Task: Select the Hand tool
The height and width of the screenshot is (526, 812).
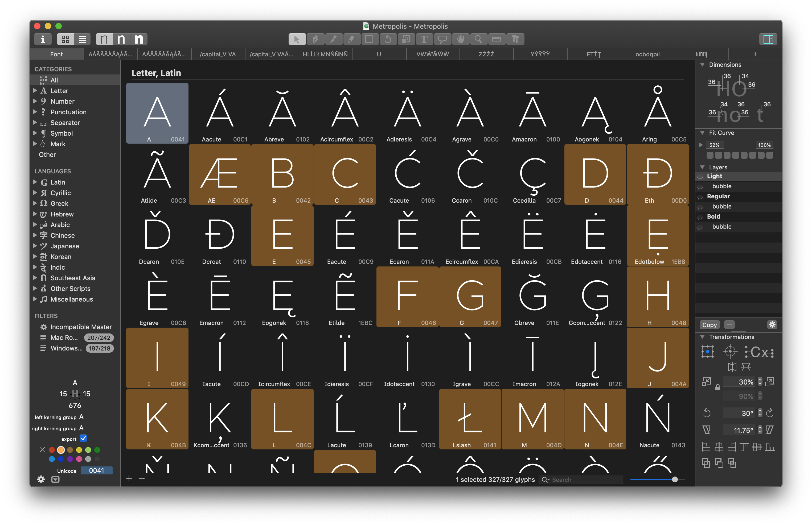Action: tap(461, 39)
